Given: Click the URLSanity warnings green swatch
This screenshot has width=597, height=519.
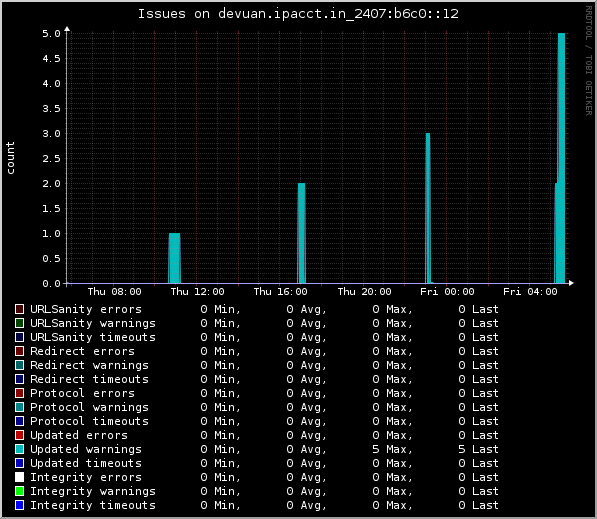Looking at the screenshot, I should pos(19,323).
